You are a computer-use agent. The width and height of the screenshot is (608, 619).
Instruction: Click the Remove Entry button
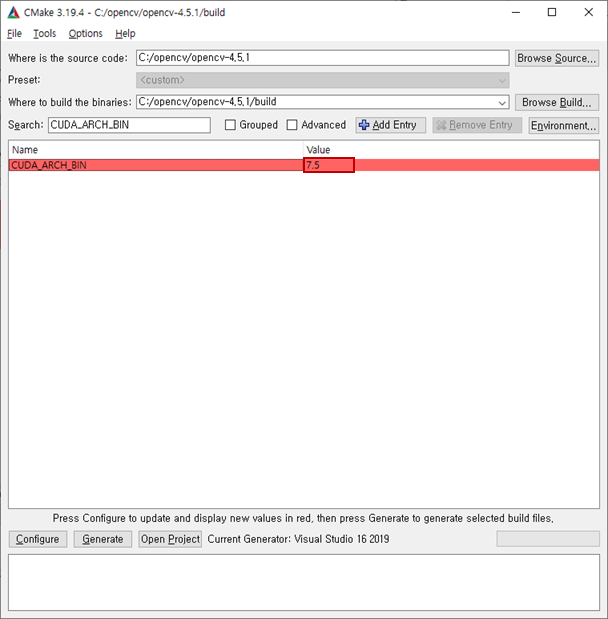coord(477,125)
